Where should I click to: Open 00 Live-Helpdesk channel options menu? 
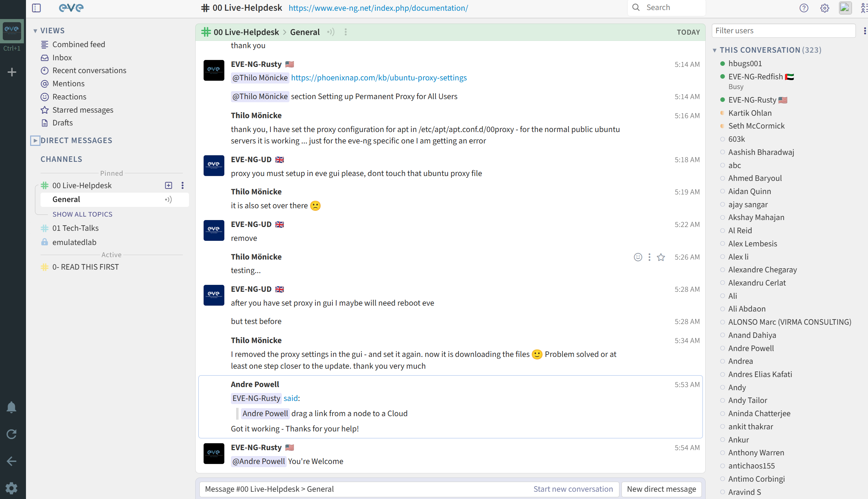pos(182,185)
